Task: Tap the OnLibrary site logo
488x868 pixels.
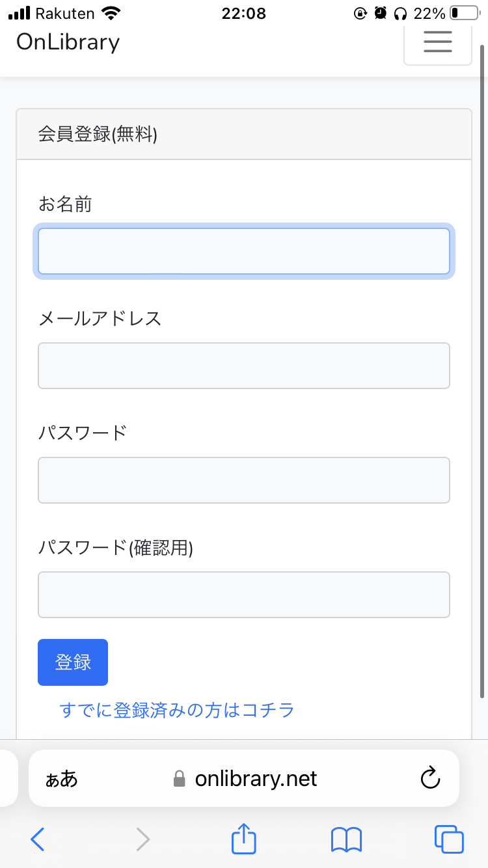Action: tap(67, 42)
